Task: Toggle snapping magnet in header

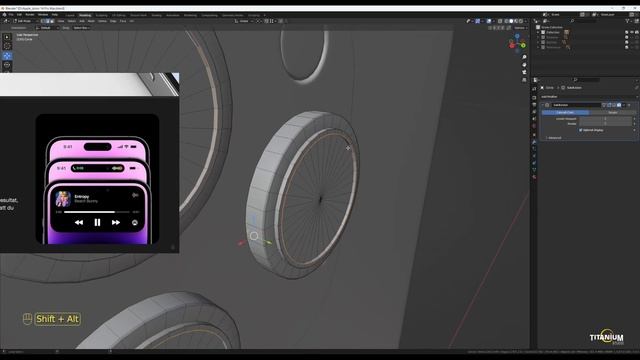Action: point(266,21)
